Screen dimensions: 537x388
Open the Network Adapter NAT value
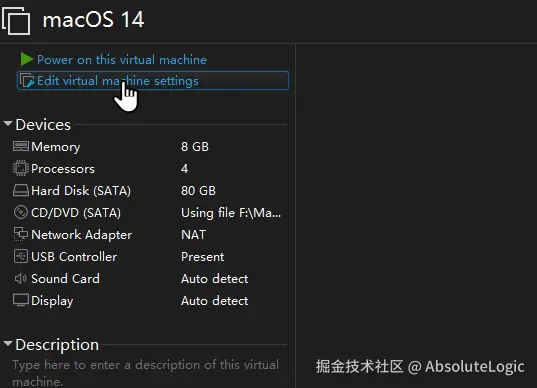(x=193, y=235)
